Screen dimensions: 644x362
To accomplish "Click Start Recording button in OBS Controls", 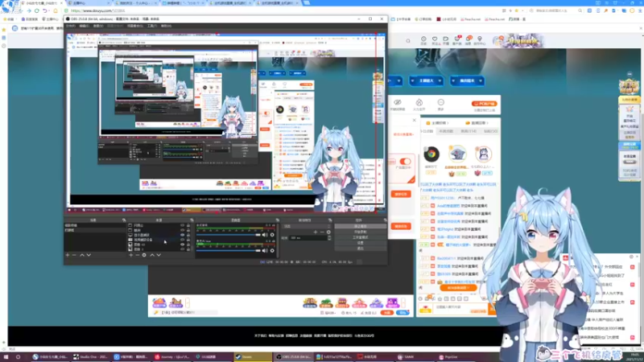I will coord(360,232).
